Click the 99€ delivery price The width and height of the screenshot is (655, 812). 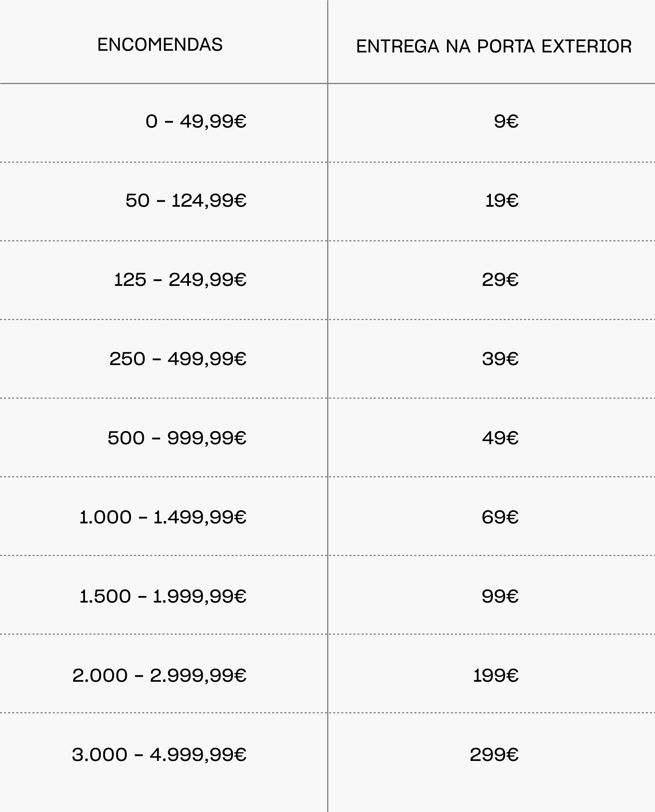pos(500,596)
